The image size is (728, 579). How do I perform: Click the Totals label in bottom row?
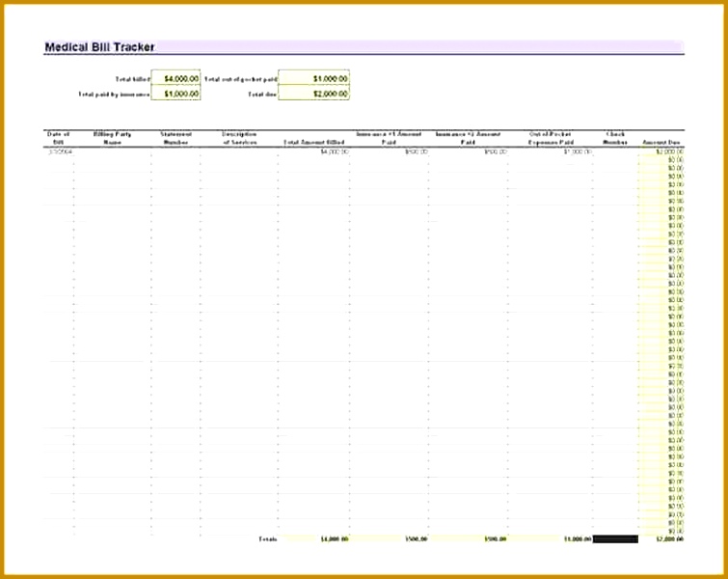coord(268,539)
